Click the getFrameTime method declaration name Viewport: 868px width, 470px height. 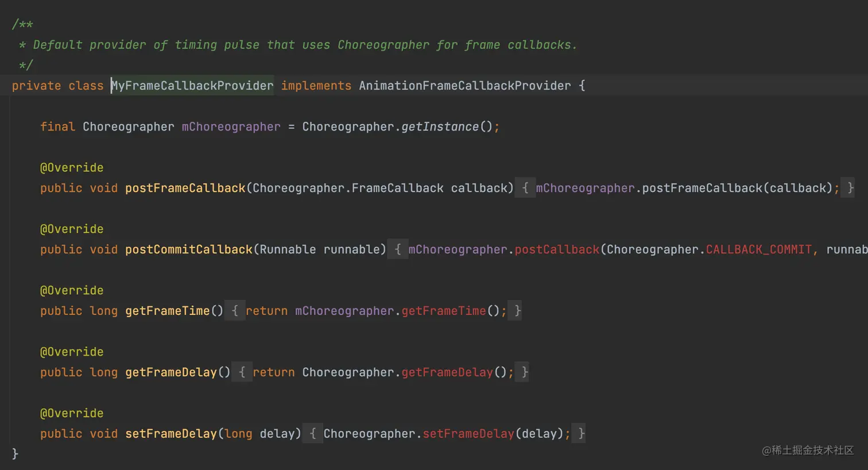tap(168, 311)
